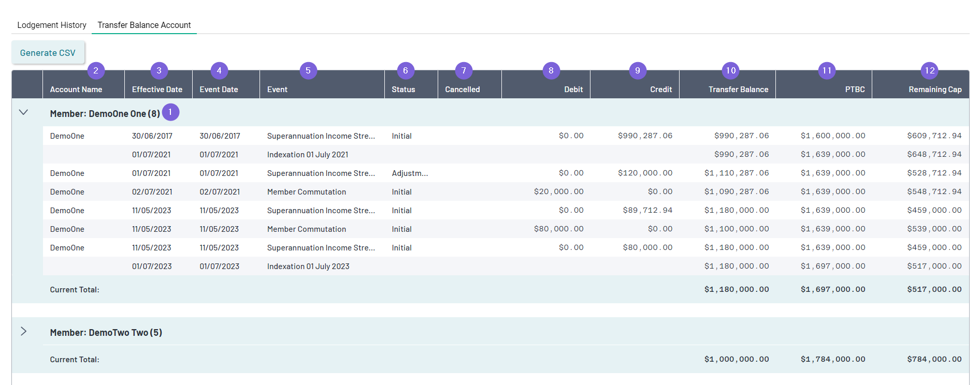Click the $990,287.06 credit value
This screenshot has height=385, width=980.
coord(645,136)
